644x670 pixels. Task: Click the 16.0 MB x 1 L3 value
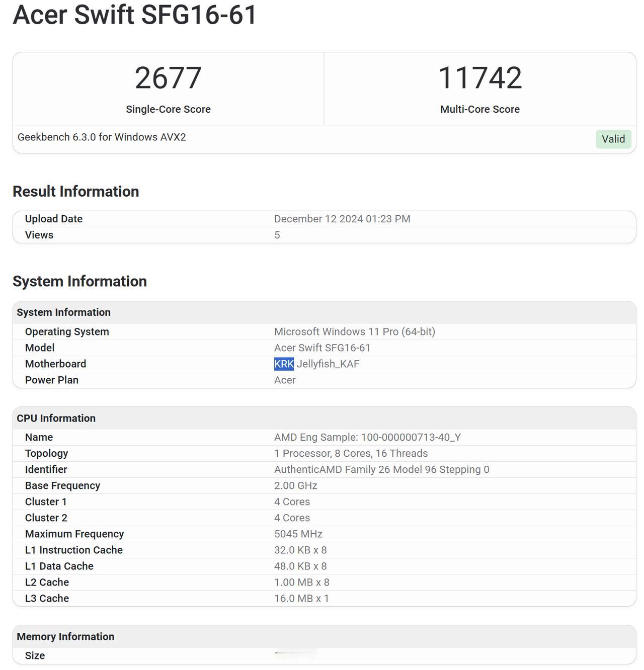pos(301,598)
